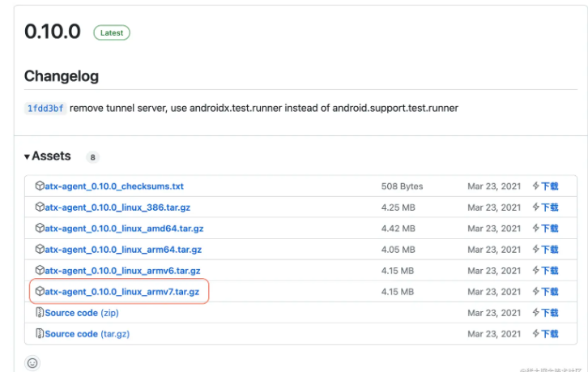Screen dimensions: 588x372
Task: Click the Latest release badge
Action: pyautogui.click(x=112, y=32)
